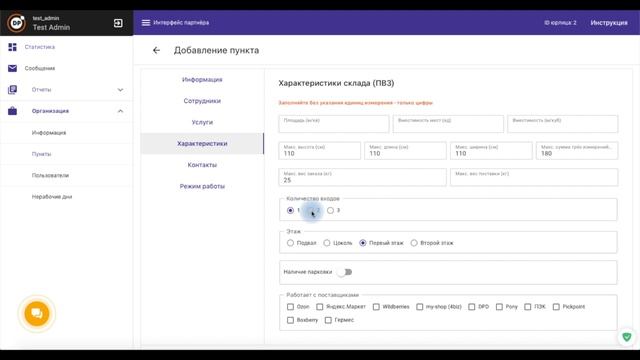Open the orange chat support bubble

coord(37,313)
